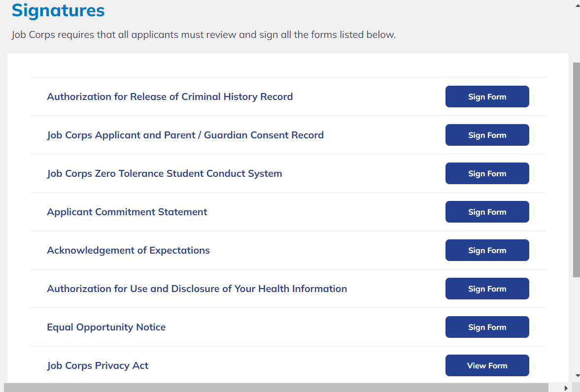Click the 'Acknowledgement of Expectations' title text
580x392 pixels.
128,250
